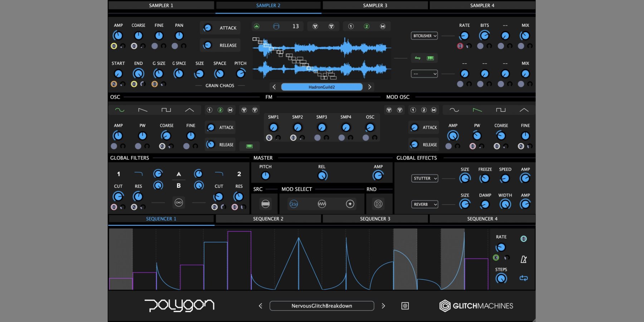Switch to the SAMPLER 3 tab

point(375,5)
